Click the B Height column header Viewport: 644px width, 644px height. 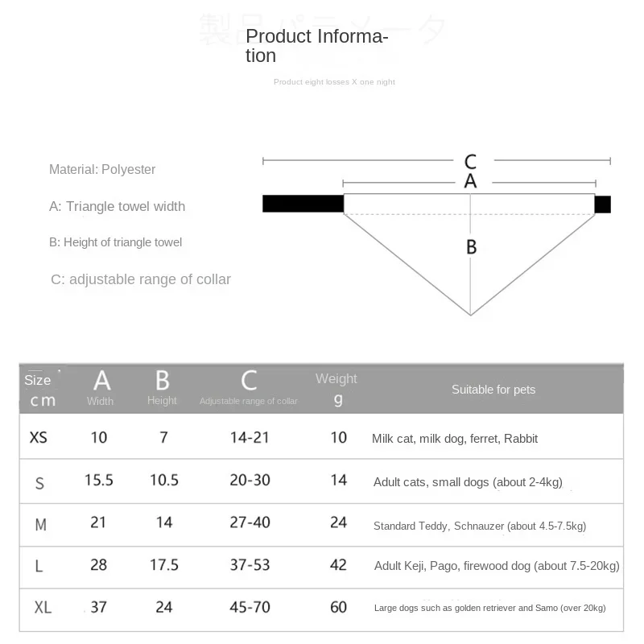(x=163, y=388)
